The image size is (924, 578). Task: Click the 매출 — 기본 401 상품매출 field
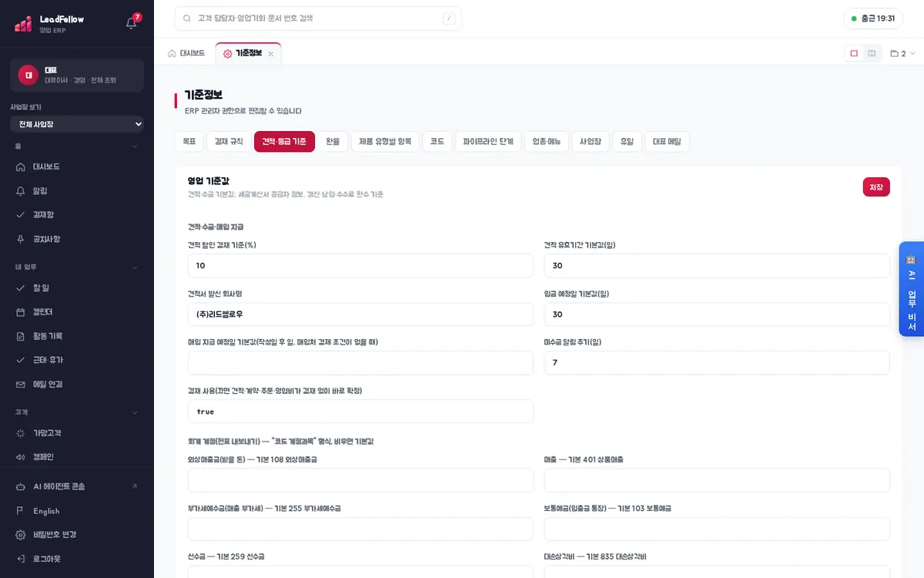pos(717,480)
